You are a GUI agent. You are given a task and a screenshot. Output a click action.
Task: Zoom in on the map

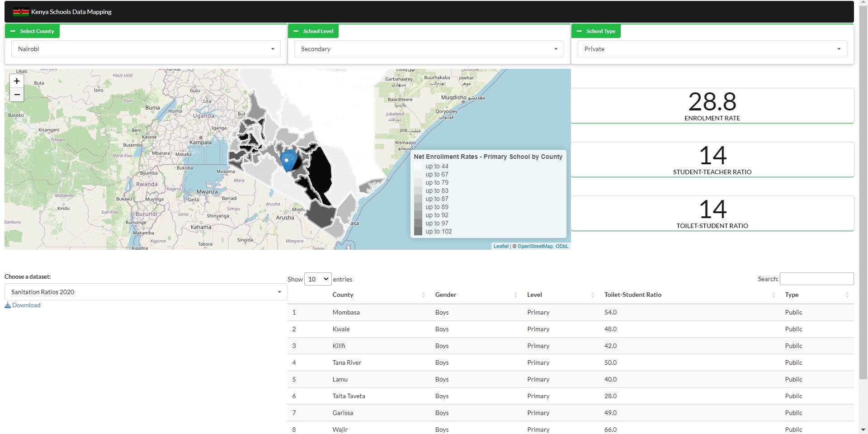coord(17,81)
